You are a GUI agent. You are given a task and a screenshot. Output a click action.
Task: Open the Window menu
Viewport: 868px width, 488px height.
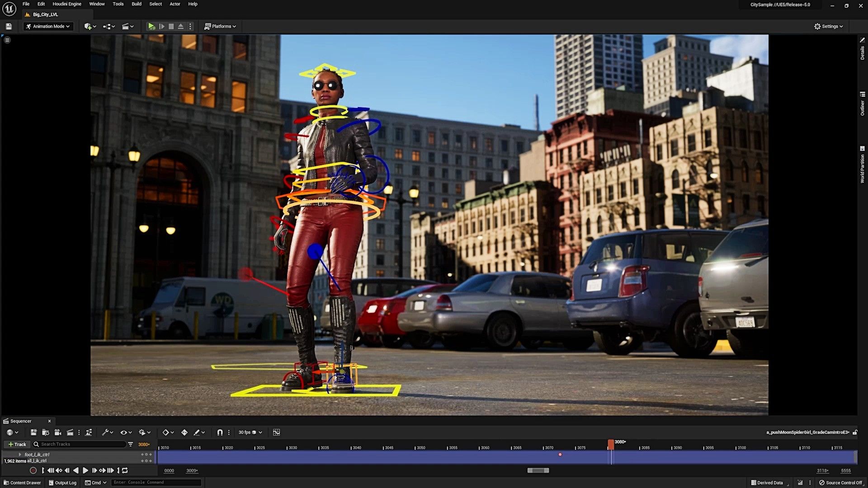coord(97,4)
